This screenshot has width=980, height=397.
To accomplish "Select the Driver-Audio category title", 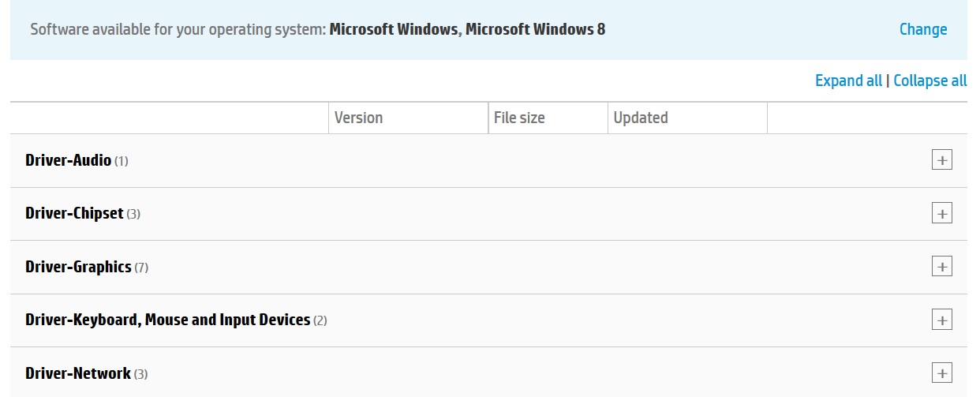I will pyautogui.click(x=68, y=160).
